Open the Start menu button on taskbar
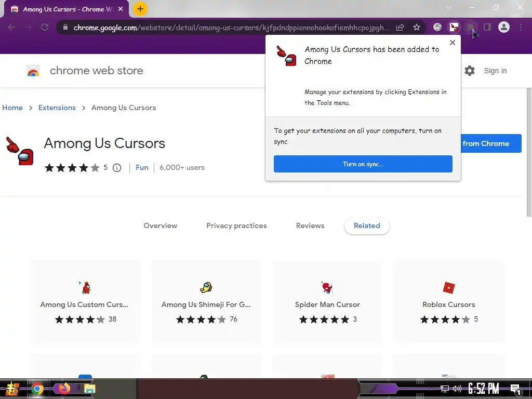This screenshot has height=399, width=532. [11, 389]
